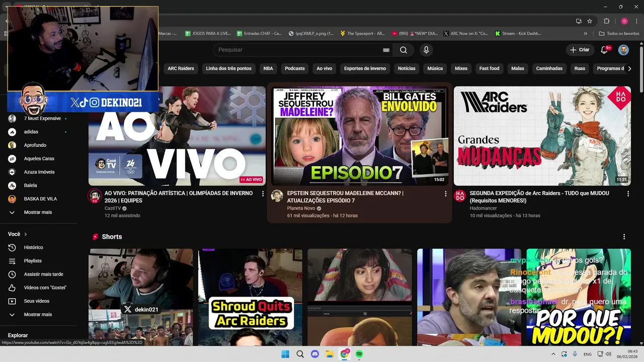Select the Música chip
Screen dimensions: 644x362
coord(435,68)
